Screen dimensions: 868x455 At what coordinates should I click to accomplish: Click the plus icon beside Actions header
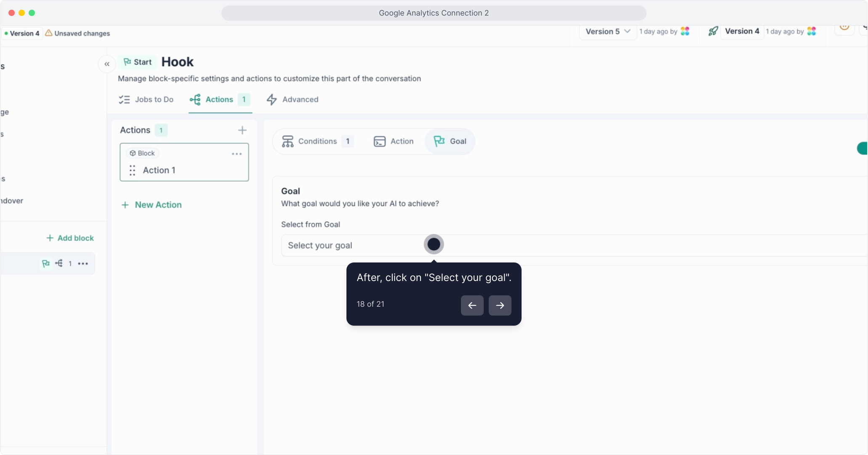coord(242,130)
